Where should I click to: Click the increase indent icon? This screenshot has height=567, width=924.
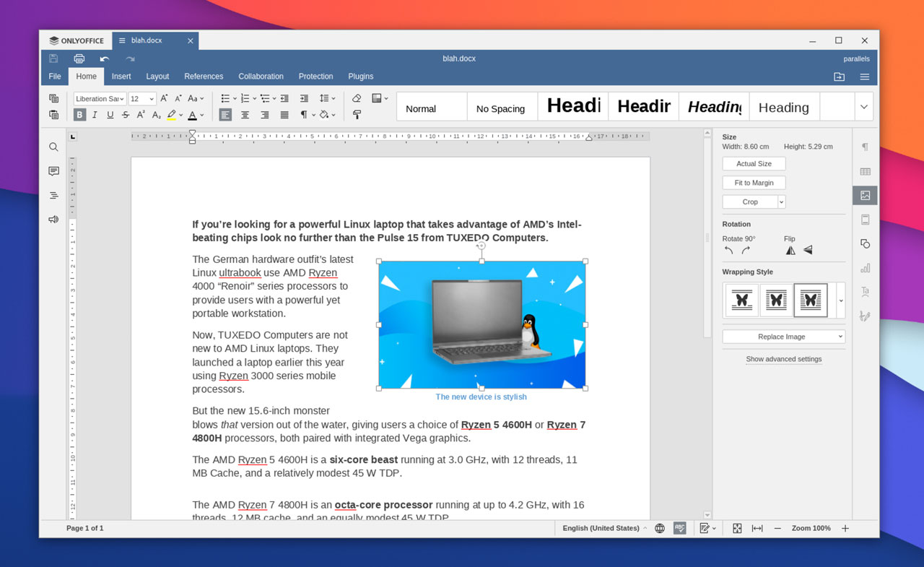pos(304,98)
